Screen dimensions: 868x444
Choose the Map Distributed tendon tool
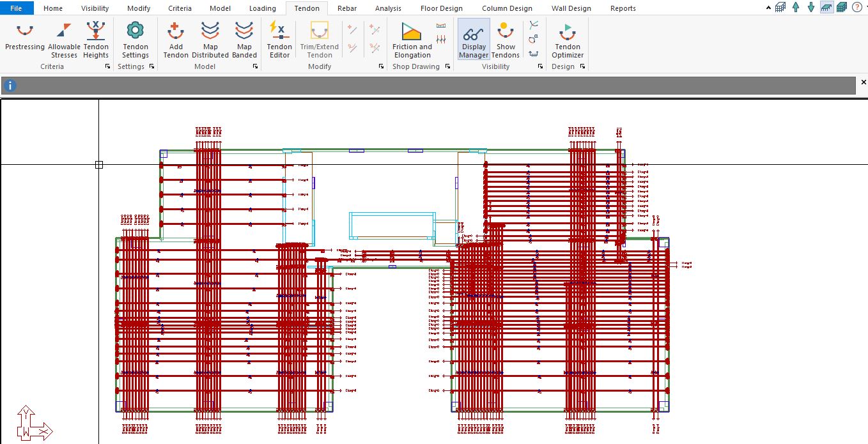pos(210,38)
